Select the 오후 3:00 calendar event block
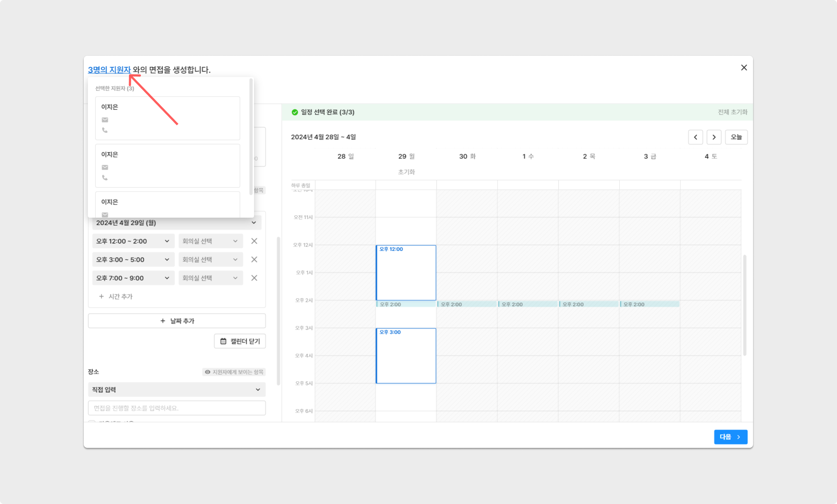The height and width of the screenshot is (504, 837). [x=406, y=356]
